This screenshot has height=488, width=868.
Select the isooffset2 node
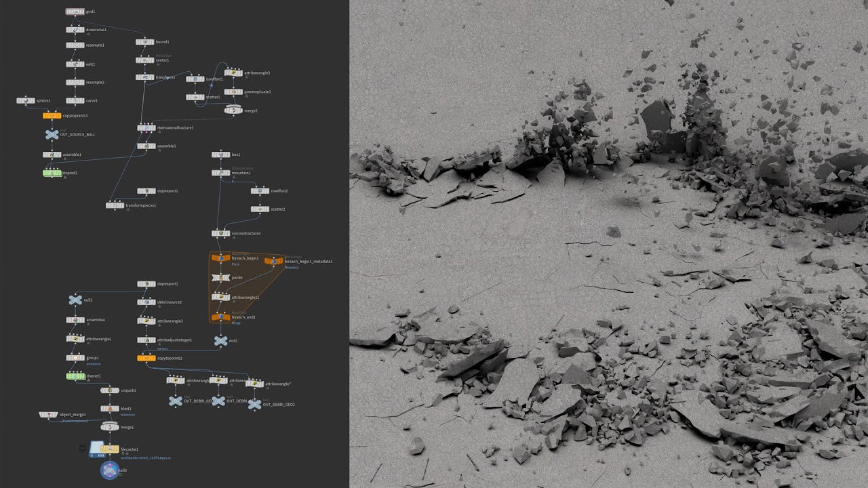click(260, 191)
